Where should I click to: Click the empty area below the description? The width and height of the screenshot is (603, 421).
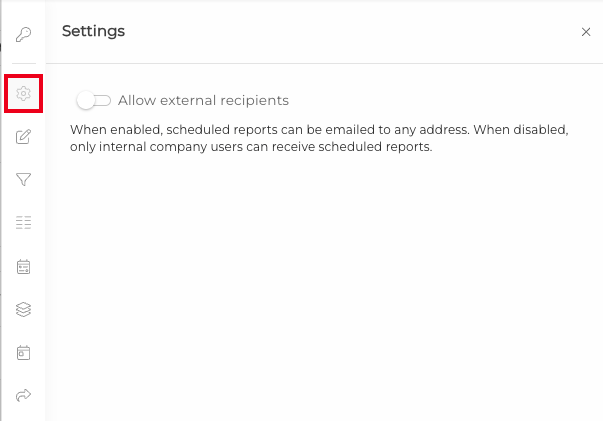(323, 285)
